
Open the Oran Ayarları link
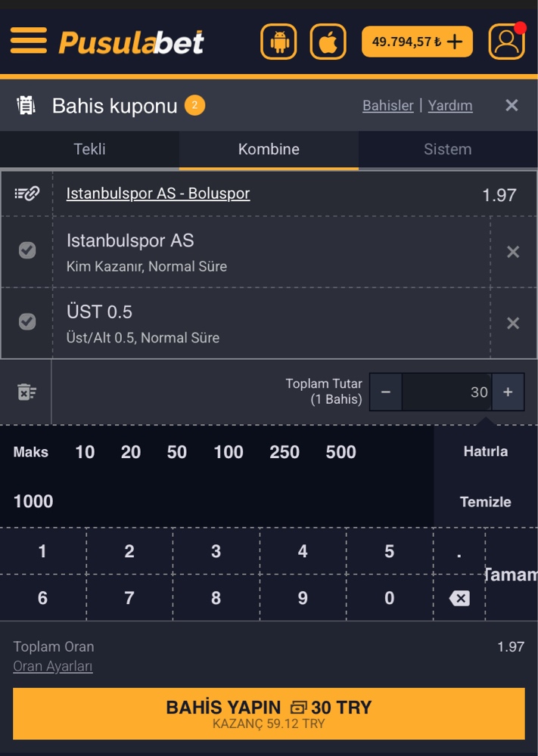[53, 666]
